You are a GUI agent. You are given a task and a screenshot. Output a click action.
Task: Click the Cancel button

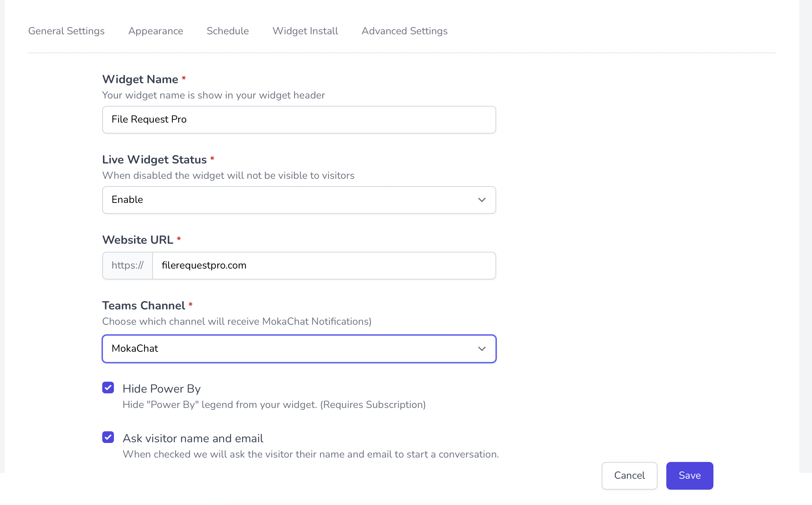(x=630, y=475)
